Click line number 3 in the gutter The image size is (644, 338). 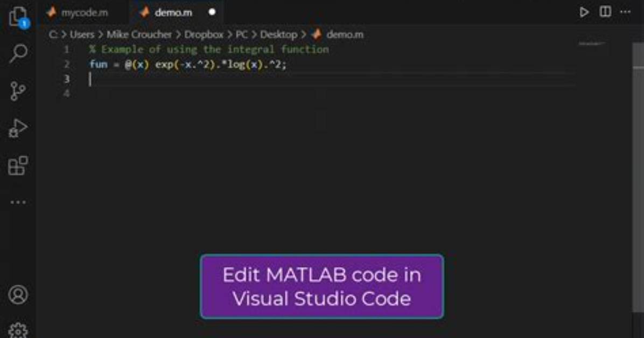pyautogui.click(x=67, y=79)
